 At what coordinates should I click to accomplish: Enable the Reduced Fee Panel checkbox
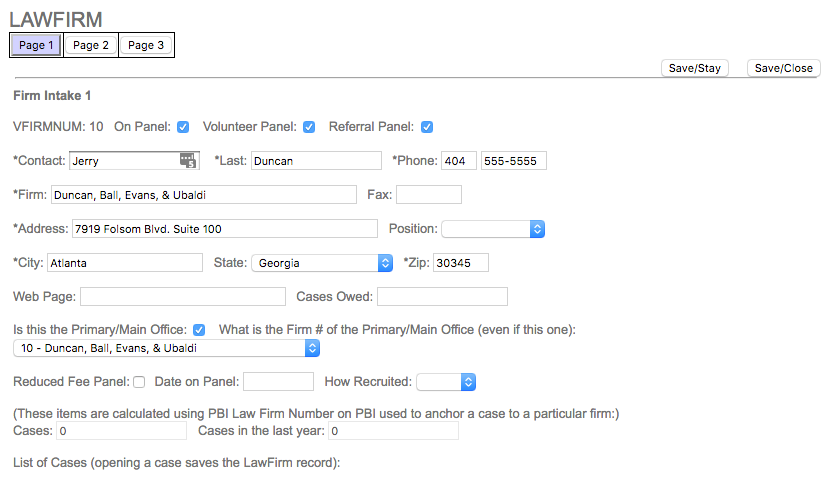(139, 382)
